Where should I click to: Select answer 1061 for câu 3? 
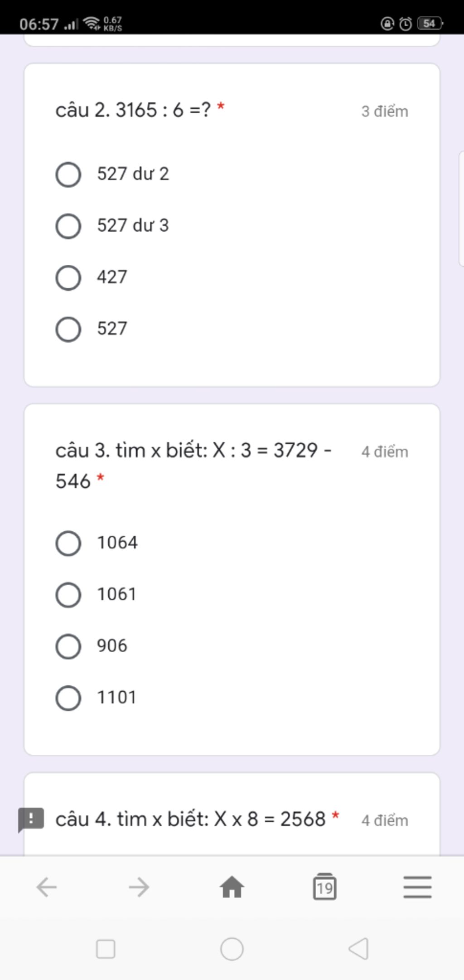tap(68, 595)
